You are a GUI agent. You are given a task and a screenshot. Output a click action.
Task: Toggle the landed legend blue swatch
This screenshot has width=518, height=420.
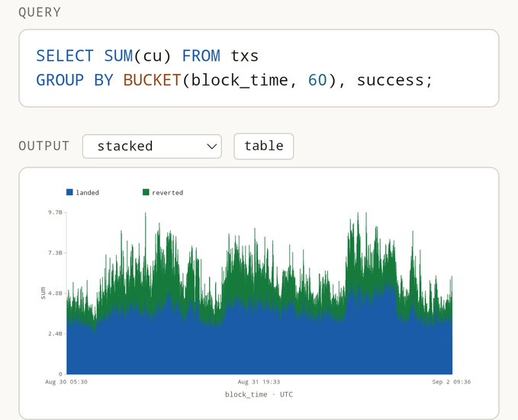pos(69,192)
